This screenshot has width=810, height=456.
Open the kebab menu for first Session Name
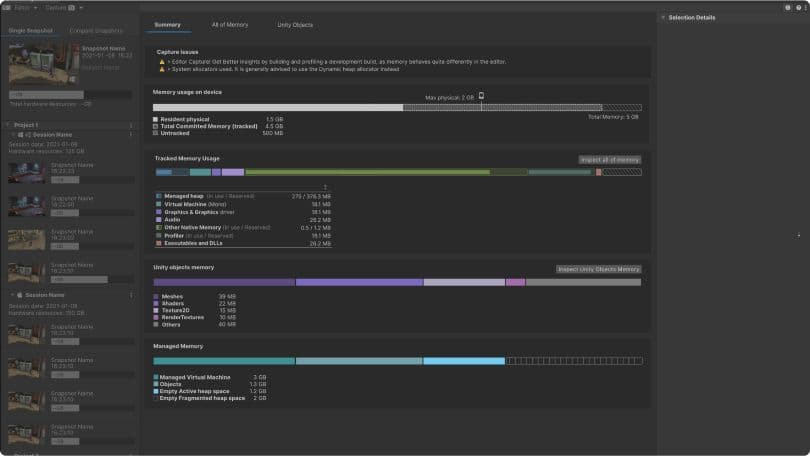click(131, 134)
